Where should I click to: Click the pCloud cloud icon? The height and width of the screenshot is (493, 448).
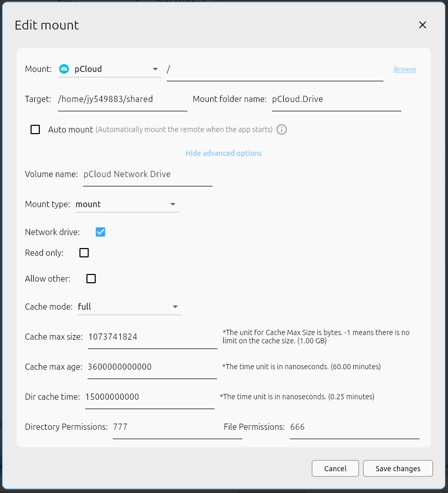point(64,69)
